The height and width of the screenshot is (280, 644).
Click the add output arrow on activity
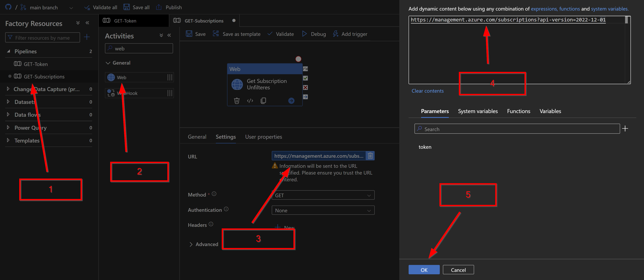coord(291,100)
